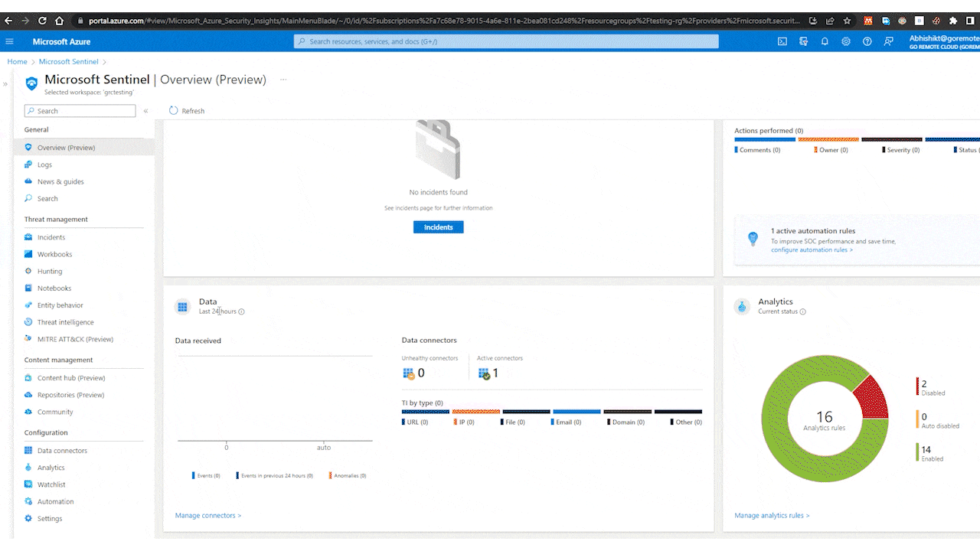Screen dimensions: 980x551
Task: Go to Home in the breadcrumb
Action: point(17,62)
